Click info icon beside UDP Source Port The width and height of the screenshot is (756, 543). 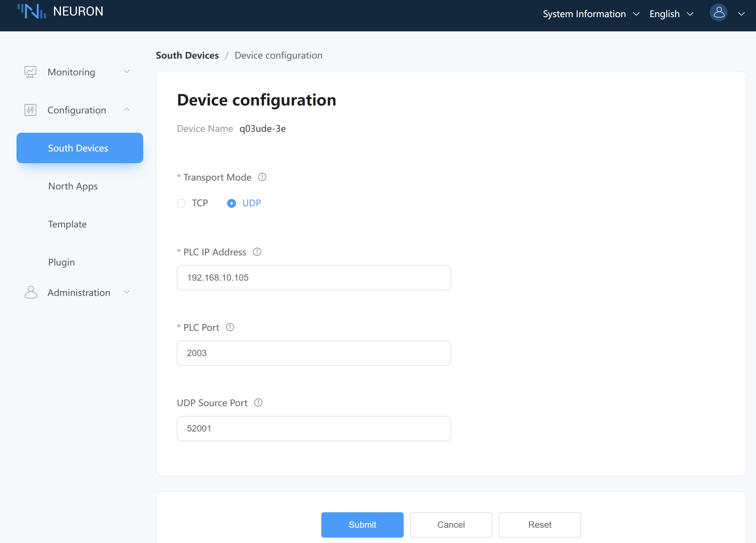click(x=258, y=403)
